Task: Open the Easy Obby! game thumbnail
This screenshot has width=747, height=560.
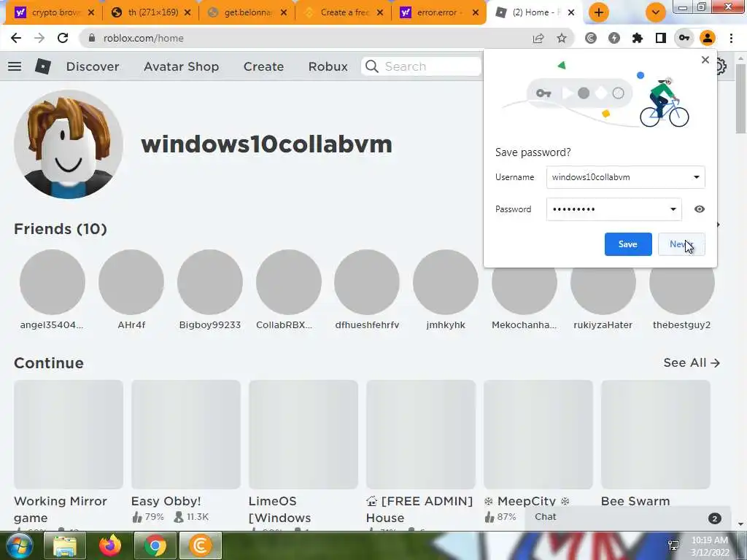Action: coord(186,435)
